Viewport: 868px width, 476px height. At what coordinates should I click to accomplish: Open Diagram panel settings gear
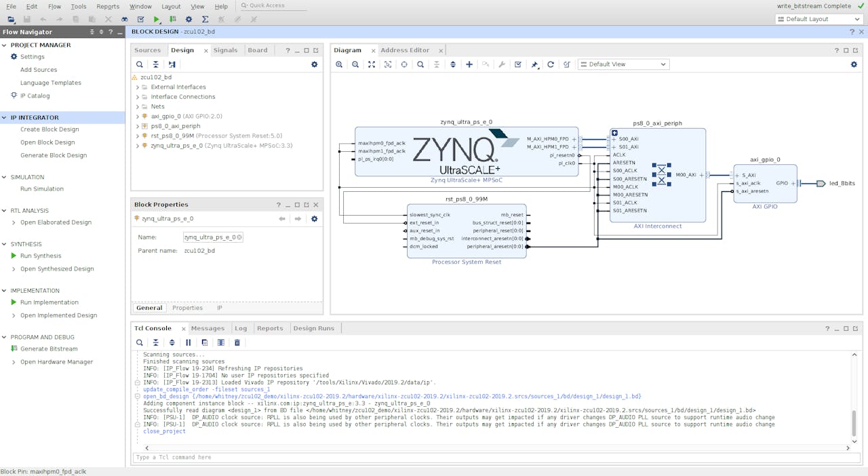pyautogui.click(x=854, y=64)
